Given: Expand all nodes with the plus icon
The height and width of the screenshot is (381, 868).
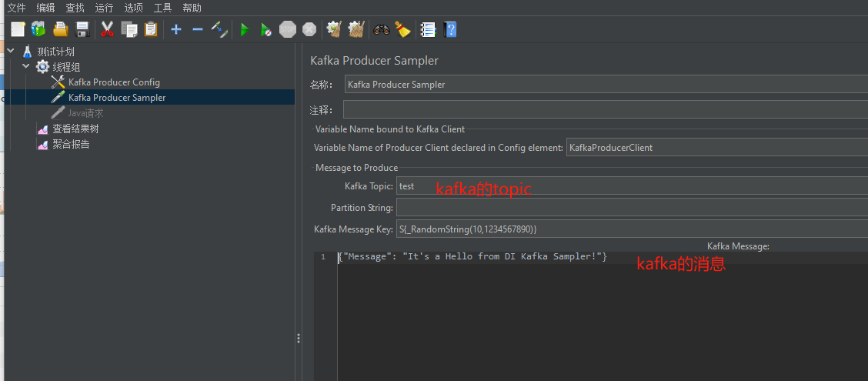Looking at the screenshot, I should click(x=176, y=29).
